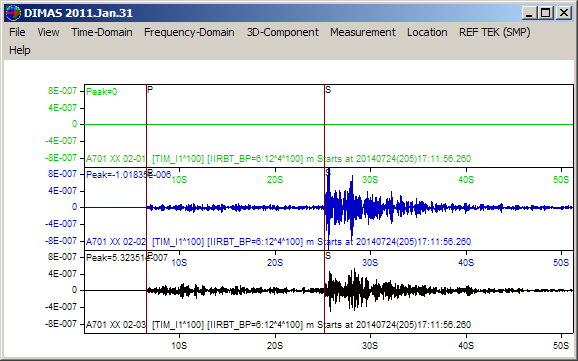The image size is (578, 361).
Task: Open the Location menu
Action: [x=427, y=32]
